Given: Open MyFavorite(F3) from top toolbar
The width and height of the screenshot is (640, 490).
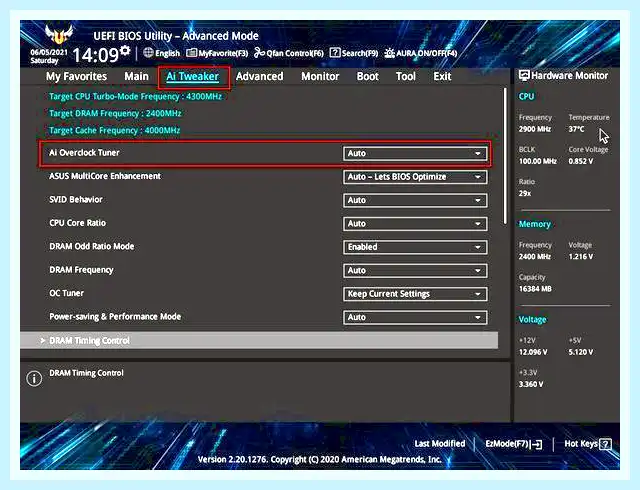Looking at the screenshot, I should [x=191, y=53].
